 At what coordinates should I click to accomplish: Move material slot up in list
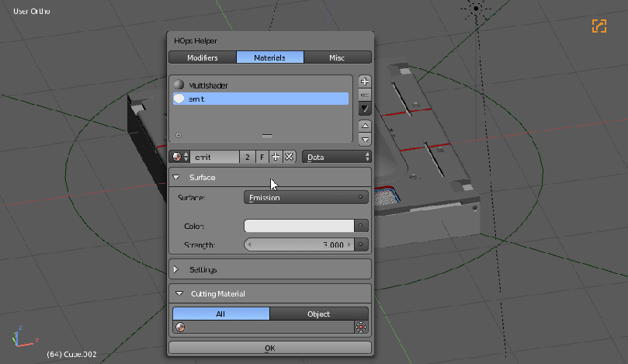click(365, 126)
